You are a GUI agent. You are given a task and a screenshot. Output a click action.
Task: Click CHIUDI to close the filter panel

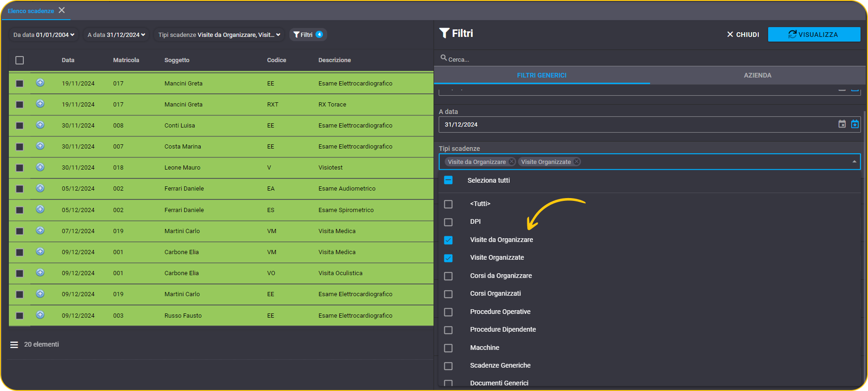(x=743, y=35)
